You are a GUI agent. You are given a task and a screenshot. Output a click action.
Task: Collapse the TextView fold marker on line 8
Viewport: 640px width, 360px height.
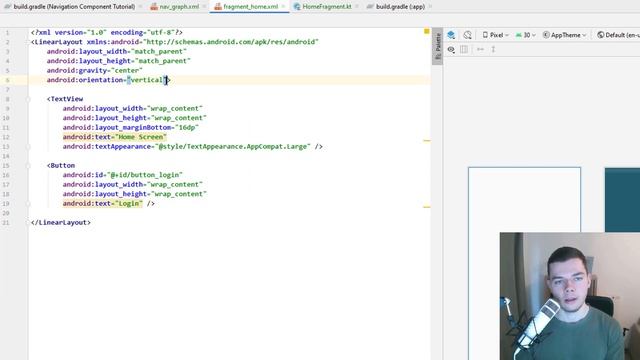(29, 99)
